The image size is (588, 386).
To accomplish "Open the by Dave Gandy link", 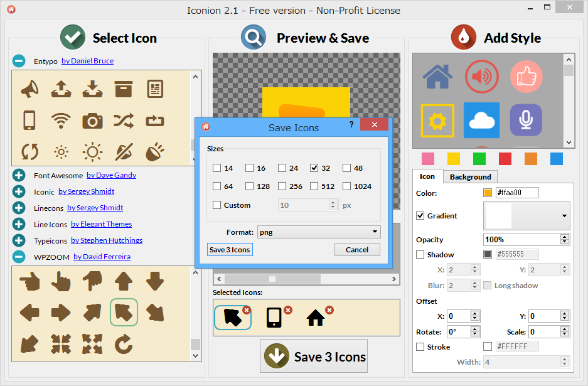I will (x=111, y=175).
